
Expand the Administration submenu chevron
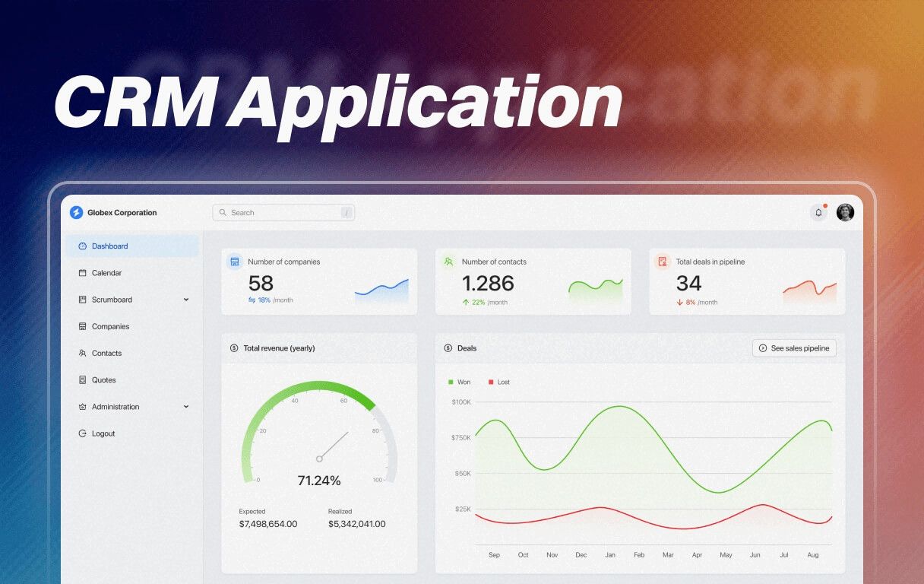coord(186,407)
